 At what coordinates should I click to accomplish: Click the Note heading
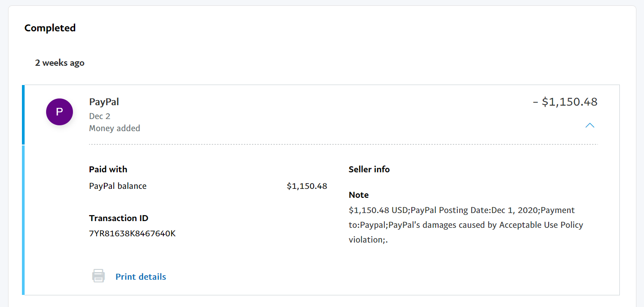pos(358,195)
